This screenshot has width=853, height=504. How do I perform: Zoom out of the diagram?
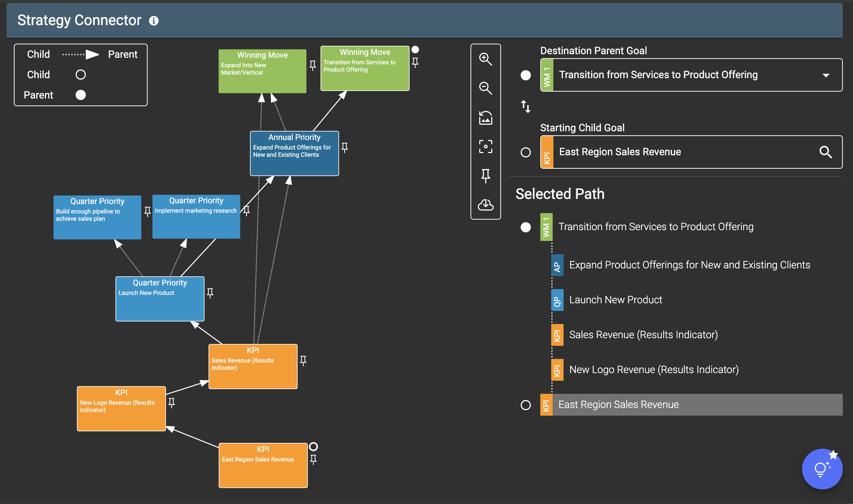pyautogui.click(x=485, y=88)
